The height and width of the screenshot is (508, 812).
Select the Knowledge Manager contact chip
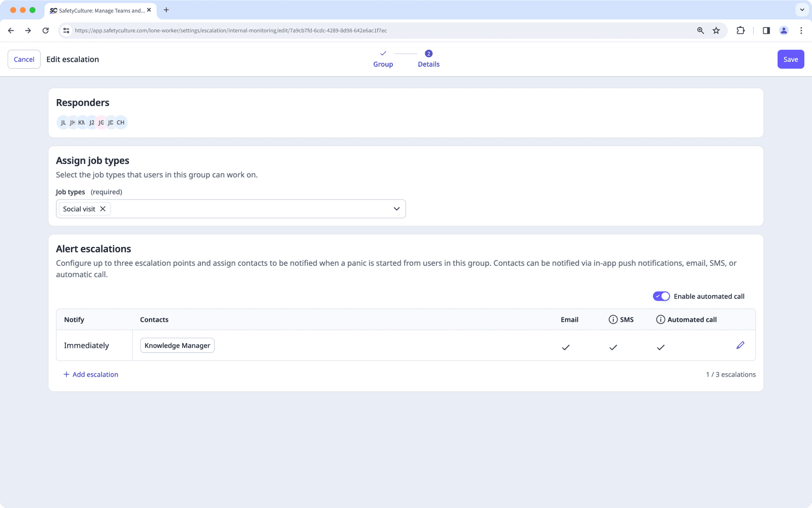point(177,345)
